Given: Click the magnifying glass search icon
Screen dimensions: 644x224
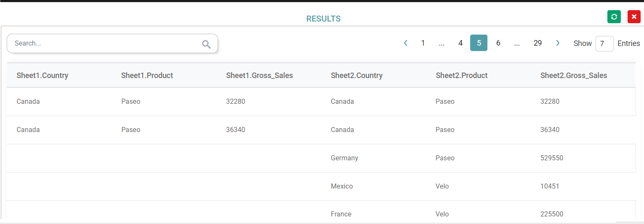Looking at the screenshot, I should [x=206, y=44].
